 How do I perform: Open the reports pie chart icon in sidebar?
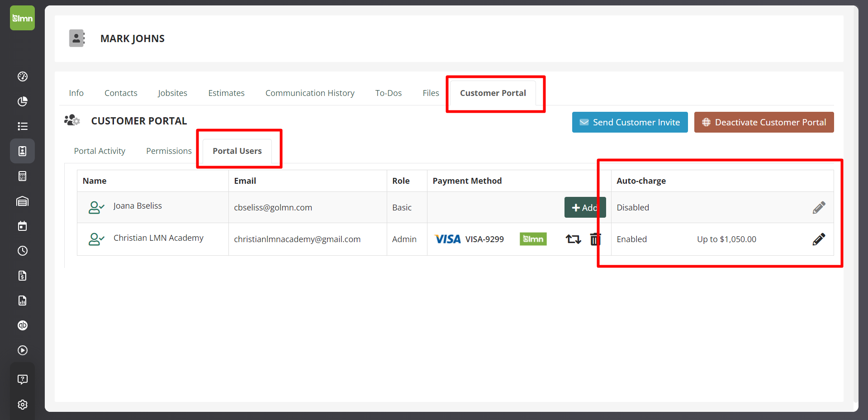(22, 101)
